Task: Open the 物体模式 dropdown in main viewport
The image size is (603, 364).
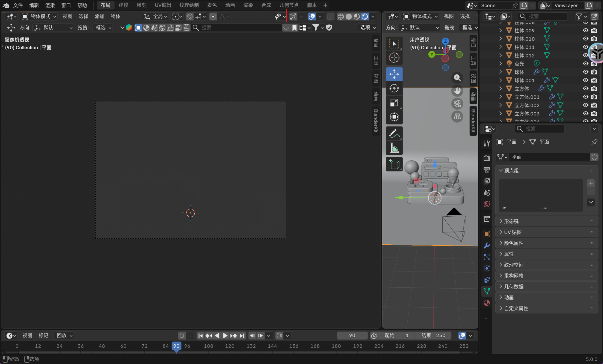Action: (x=39, y=16)
